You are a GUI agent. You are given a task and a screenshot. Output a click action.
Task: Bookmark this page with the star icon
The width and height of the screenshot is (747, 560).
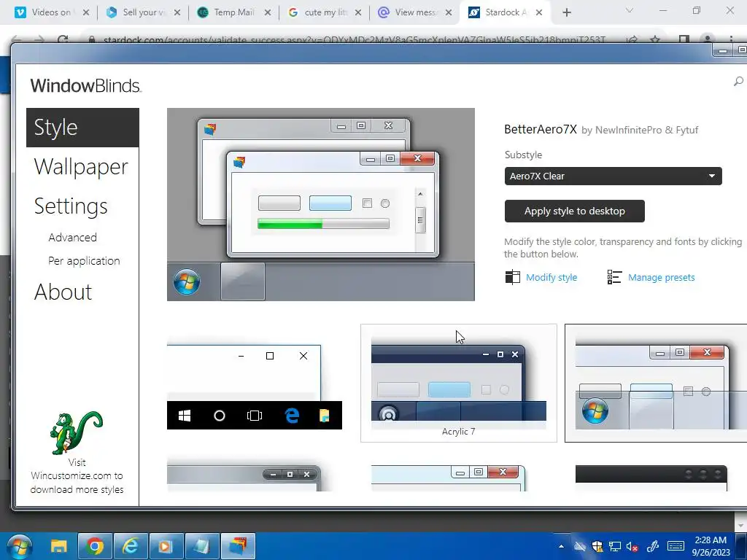click(655, 40)
